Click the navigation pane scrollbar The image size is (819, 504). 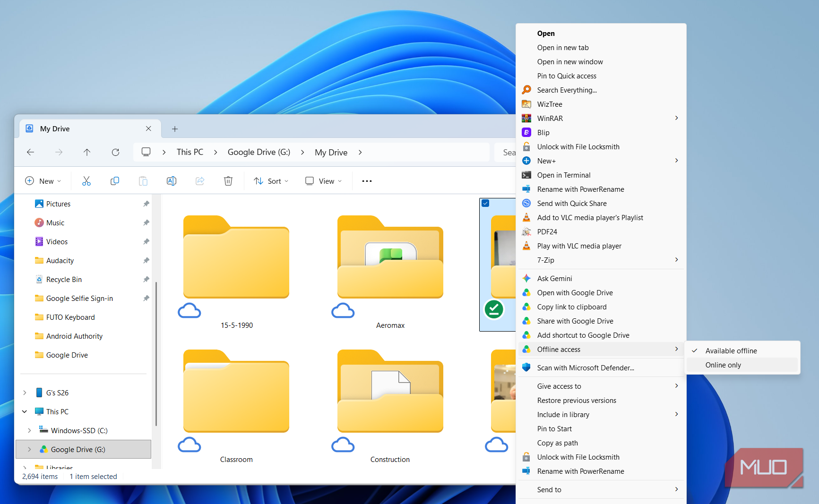click(156, 354)
